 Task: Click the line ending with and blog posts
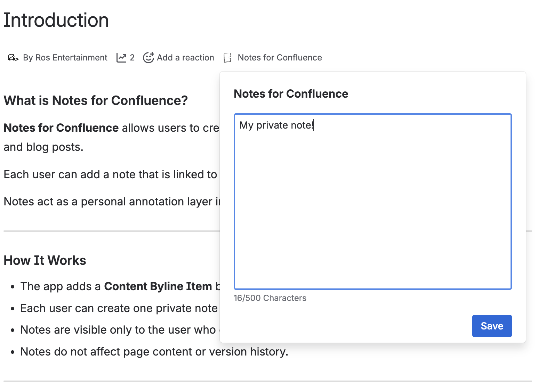(x=43, y=147)
